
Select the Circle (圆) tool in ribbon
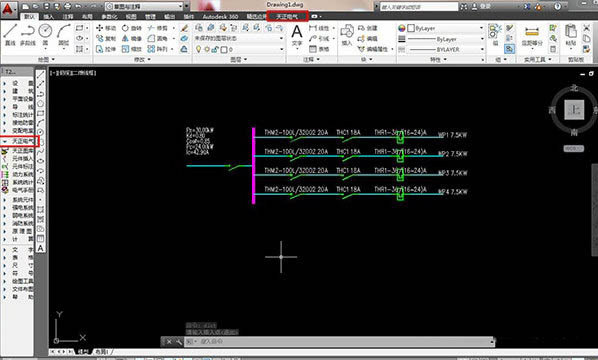pos(45,34)
